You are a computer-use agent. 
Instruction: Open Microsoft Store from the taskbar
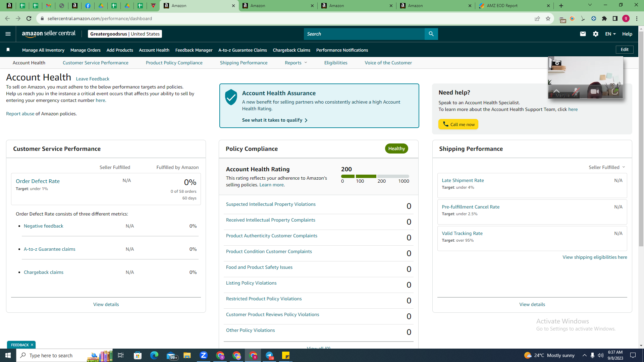(138, 355)
